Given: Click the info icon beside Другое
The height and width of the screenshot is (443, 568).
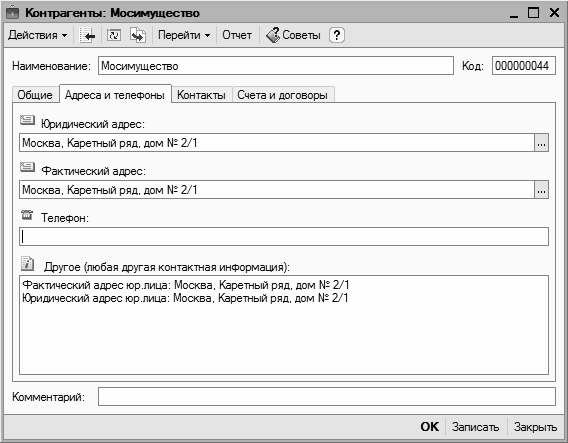Looking at the screenshot, I should tap(28, 263).
